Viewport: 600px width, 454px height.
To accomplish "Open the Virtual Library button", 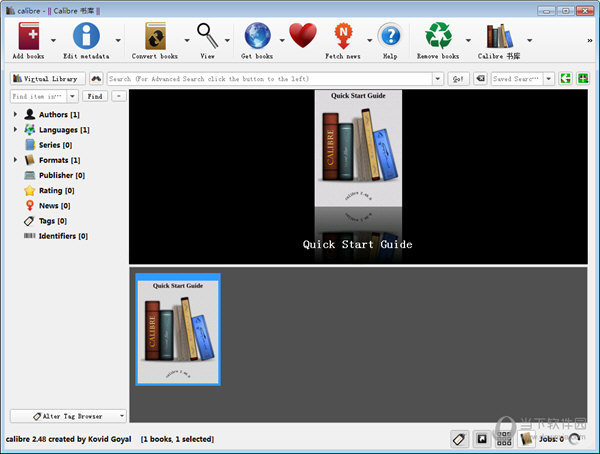I will 47,79.
